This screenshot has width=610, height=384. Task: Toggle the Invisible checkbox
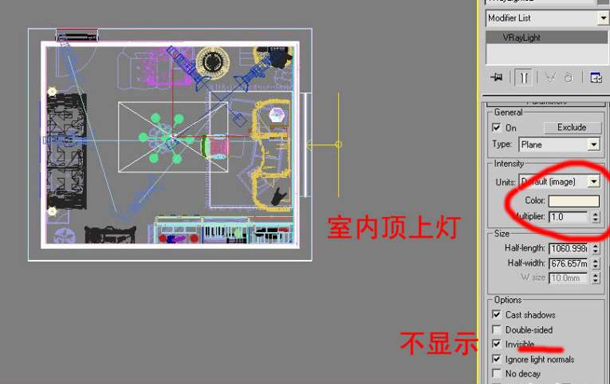click(x=496, y=344)
